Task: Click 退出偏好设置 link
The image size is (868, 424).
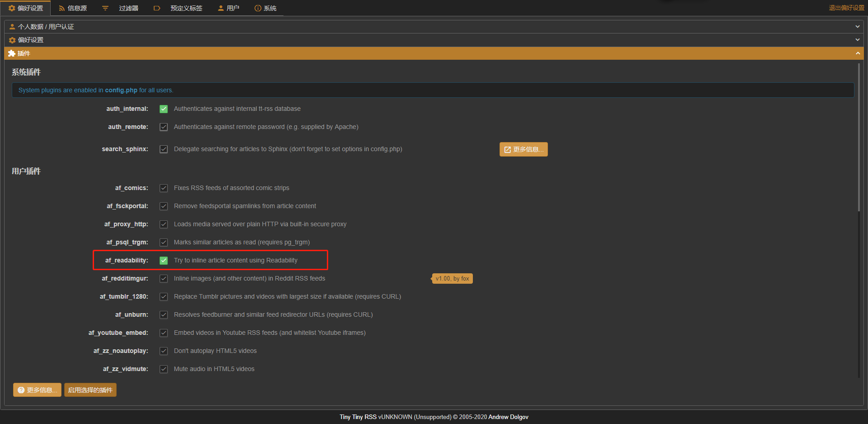Action: coord(846,8)
